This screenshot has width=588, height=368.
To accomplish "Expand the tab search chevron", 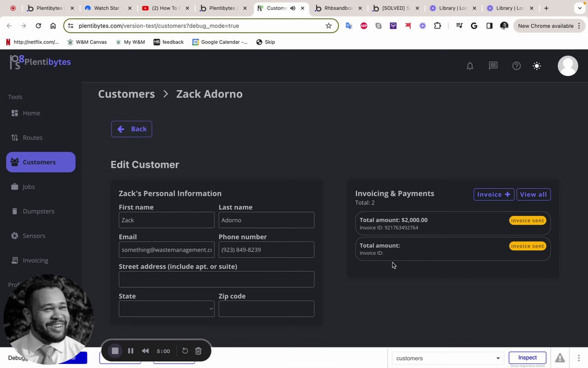I will point(580,8).
